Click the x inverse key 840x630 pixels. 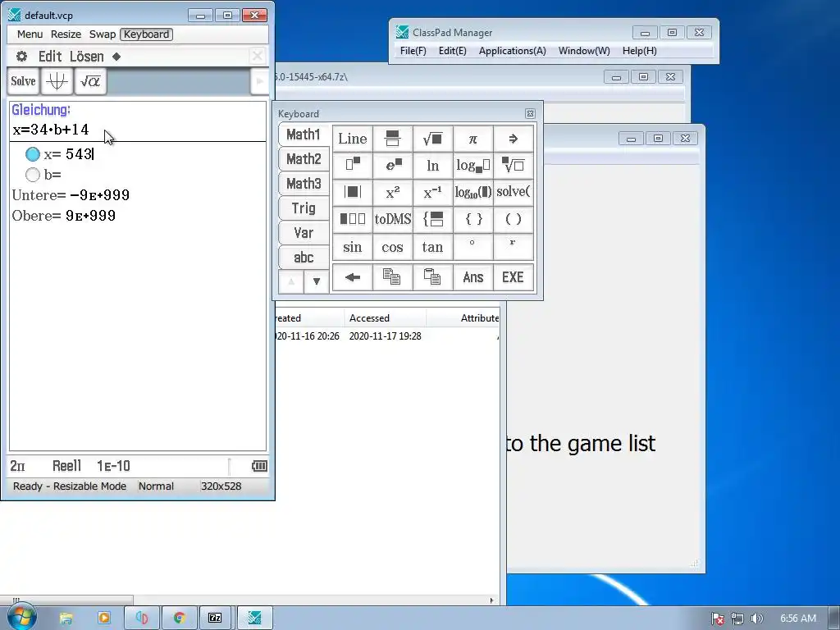[433, 192]
